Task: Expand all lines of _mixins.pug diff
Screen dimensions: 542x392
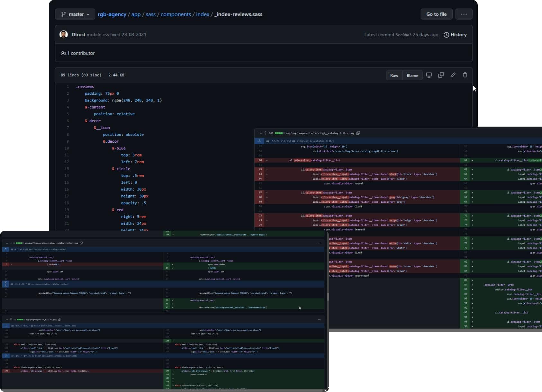Action: [11, 320]
